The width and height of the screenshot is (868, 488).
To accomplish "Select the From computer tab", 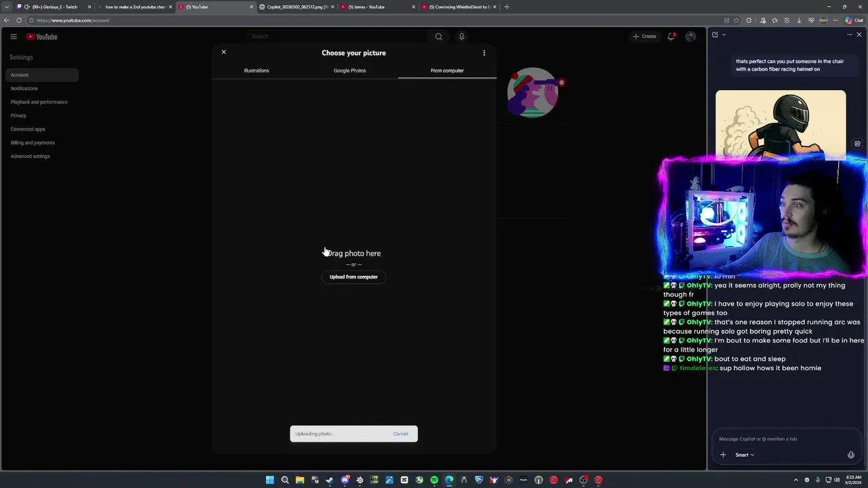I will pyautogui.click(x=447, y=70).
